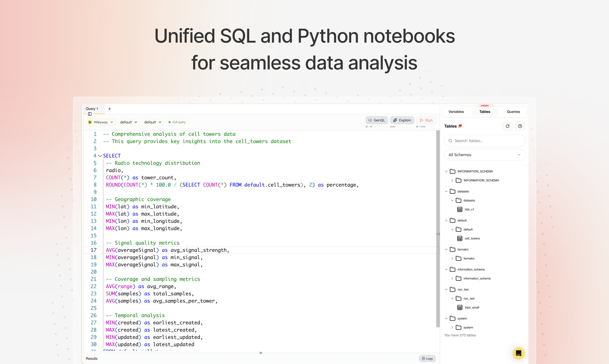The height and width of the screenshot is (364, 609).
Task: Click the Full query status indicator
Action: tap(177, 122)
